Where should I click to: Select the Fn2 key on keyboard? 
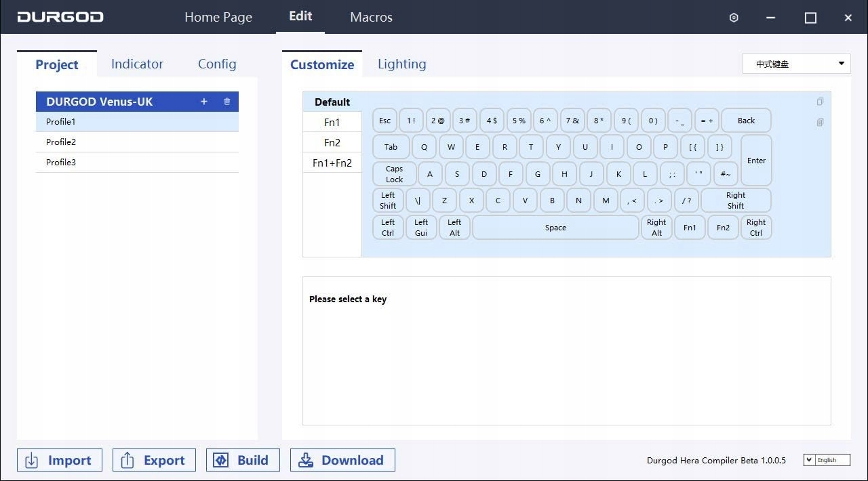click(x=723, y=228)
